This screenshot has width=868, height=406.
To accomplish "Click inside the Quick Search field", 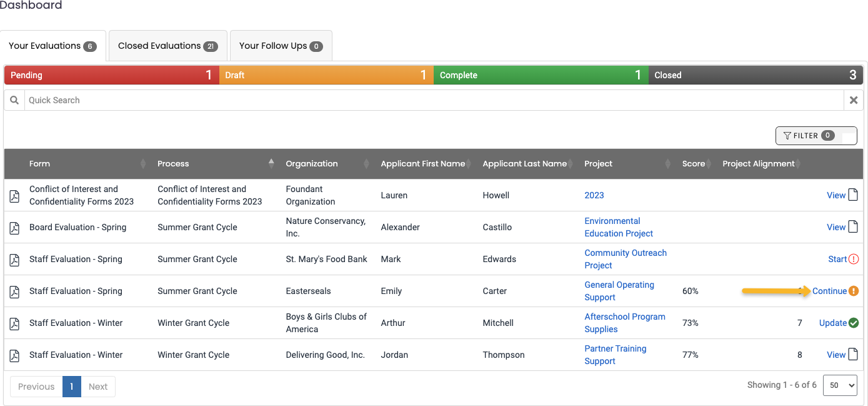I will coord(250,99).
